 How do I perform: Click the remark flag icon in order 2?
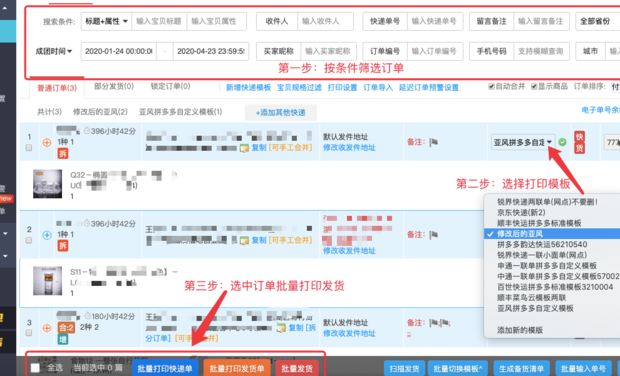pos(434,234)
